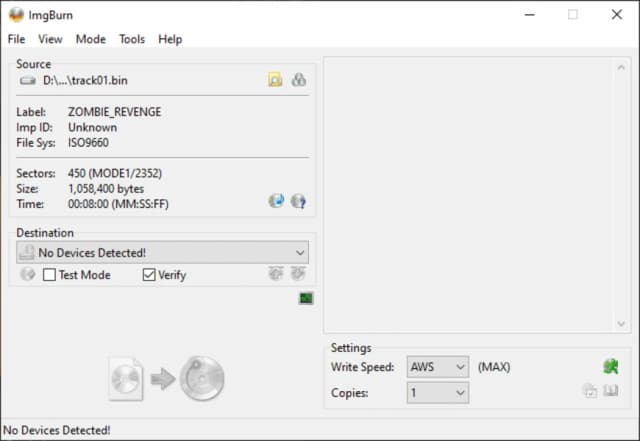Click the large Write image to disc button

167,378
